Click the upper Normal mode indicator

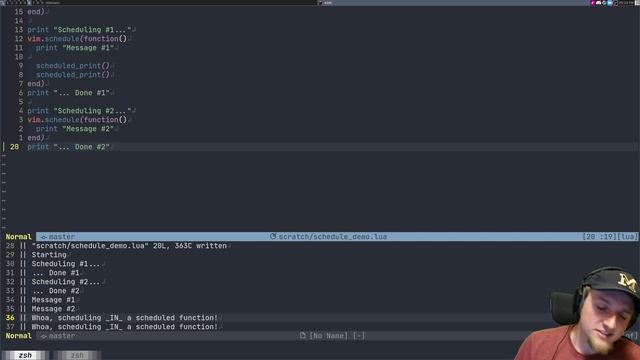[x=18, y=237]
